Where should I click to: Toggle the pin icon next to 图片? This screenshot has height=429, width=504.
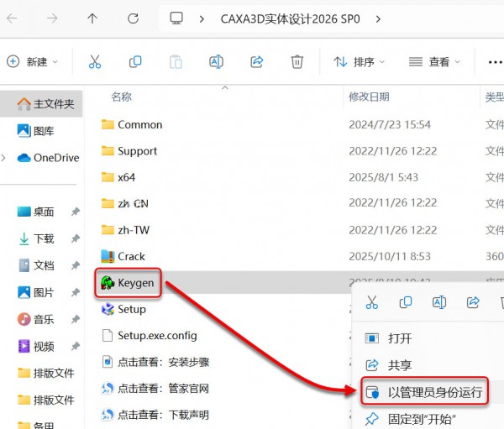(x=76, y=292)
